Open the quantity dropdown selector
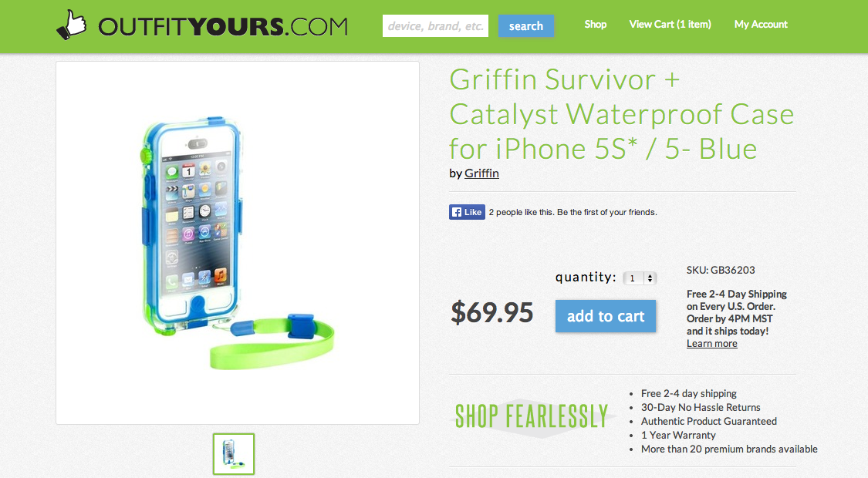The height and width of the screenshot is (478, 868). point(640,278)
